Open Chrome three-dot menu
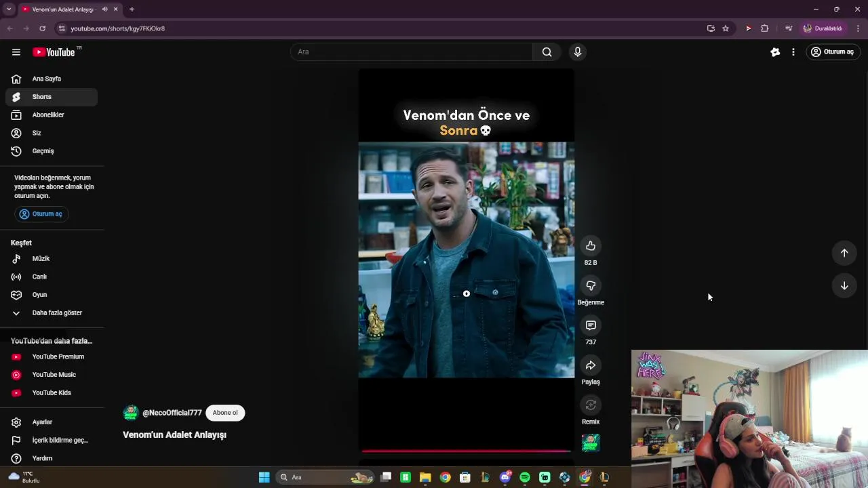Image resolution: width=868 pixels, height=488 pixels. pos(859,28)
